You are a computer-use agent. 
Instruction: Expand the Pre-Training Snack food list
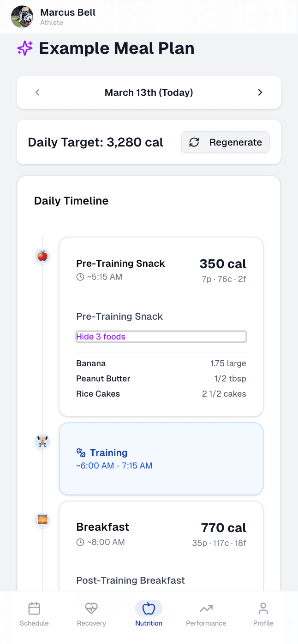[x=161, y=336]
